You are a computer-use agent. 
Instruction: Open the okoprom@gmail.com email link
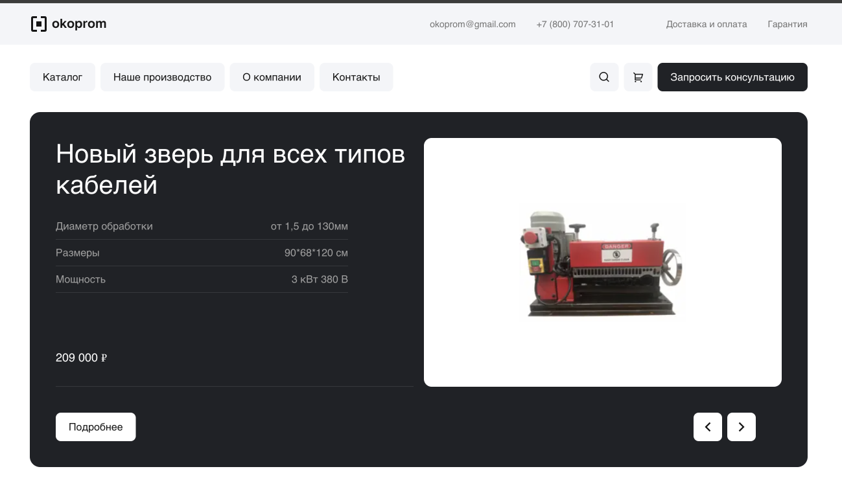473,24
